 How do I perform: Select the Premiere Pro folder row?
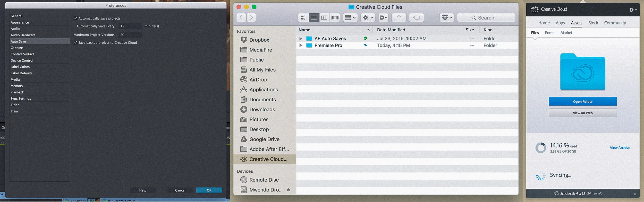[407, 45]
